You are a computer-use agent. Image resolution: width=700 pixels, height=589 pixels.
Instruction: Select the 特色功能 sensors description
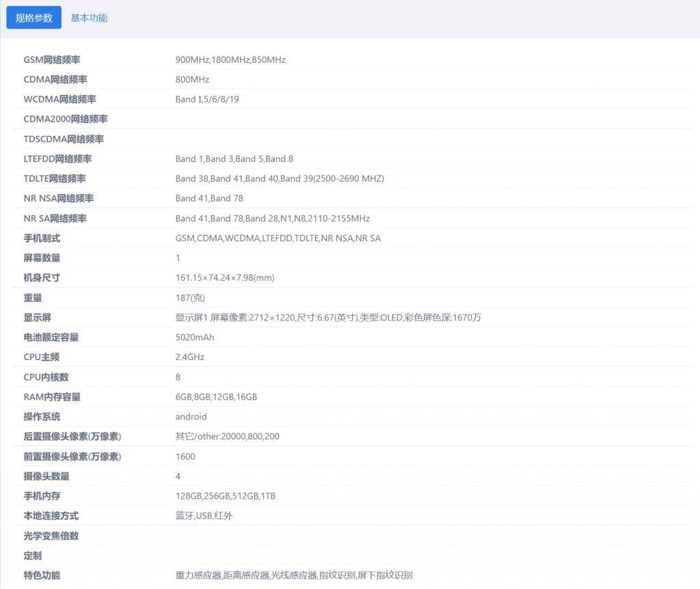(x=294, y=575)
